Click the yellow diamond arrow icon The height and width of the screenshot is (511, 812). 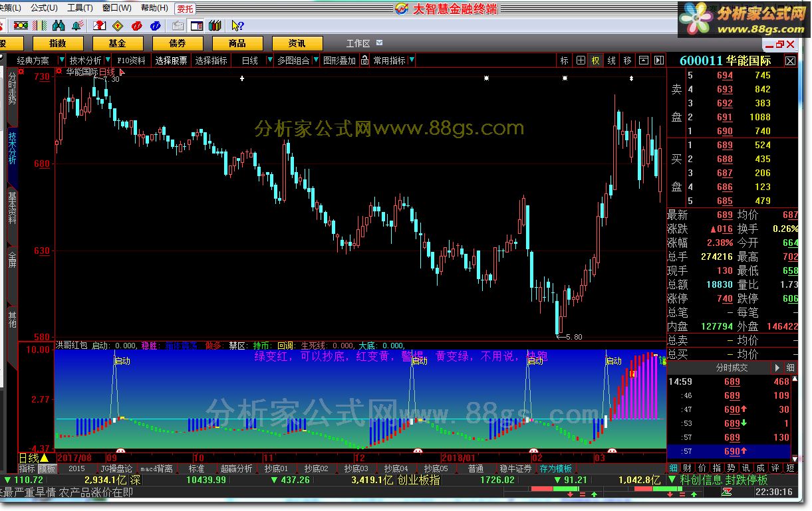pyautogui.click(x=118, y=26)
